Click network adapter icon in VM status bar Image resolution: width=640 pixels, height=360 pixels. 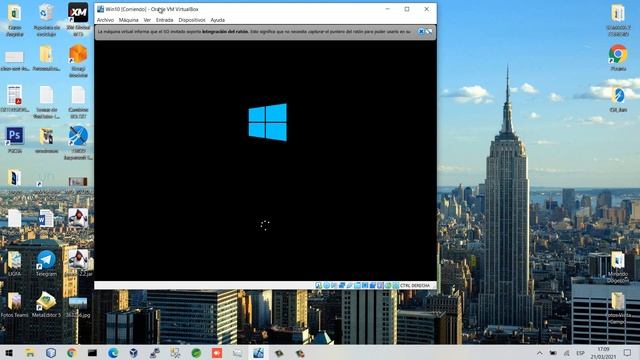pyautogui.click(x=342, y=286)
